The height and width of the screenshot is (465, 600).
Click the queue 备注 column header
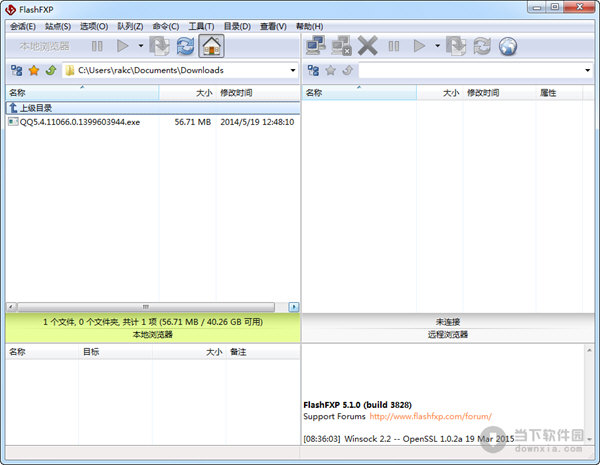pos(263,352)
